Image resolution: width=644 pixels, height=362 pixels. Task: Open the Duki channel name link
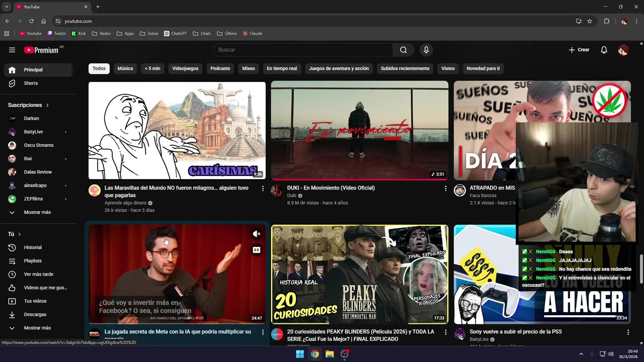coord(292,196)
